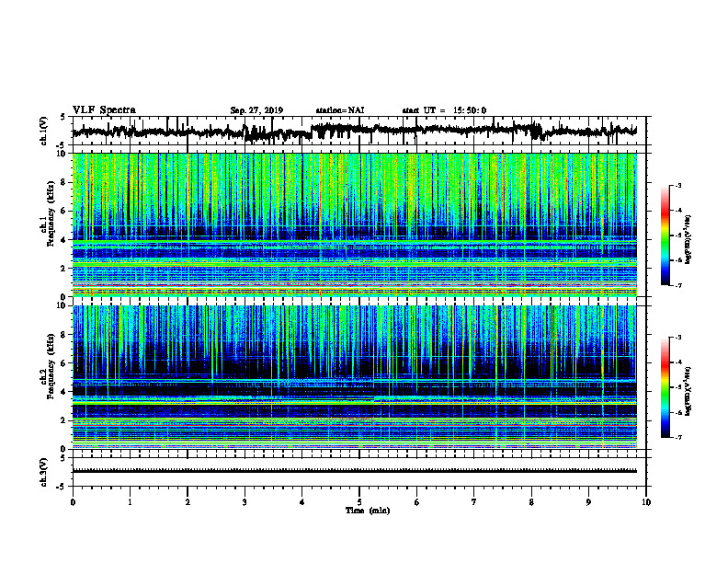Image resolution: width=728 pixels, height=563 pixels.
Task: Click the time axis tick label "8"
Action: [531, 502]
